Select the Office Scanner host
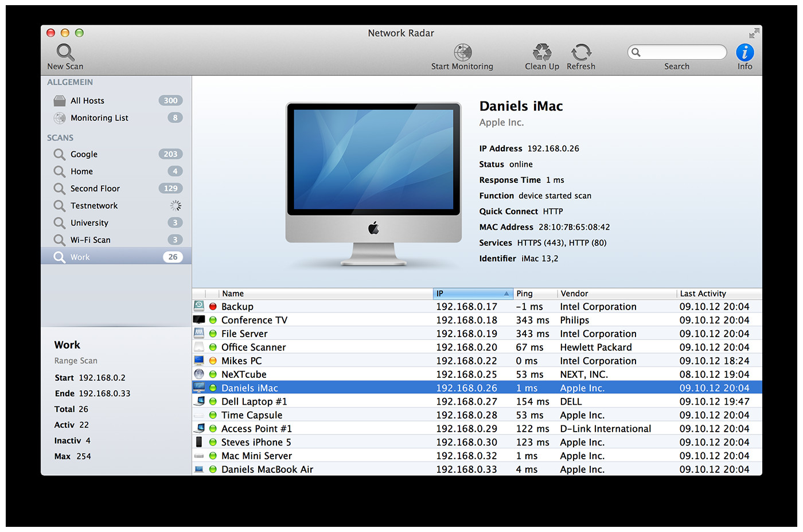 click(254, 347)
